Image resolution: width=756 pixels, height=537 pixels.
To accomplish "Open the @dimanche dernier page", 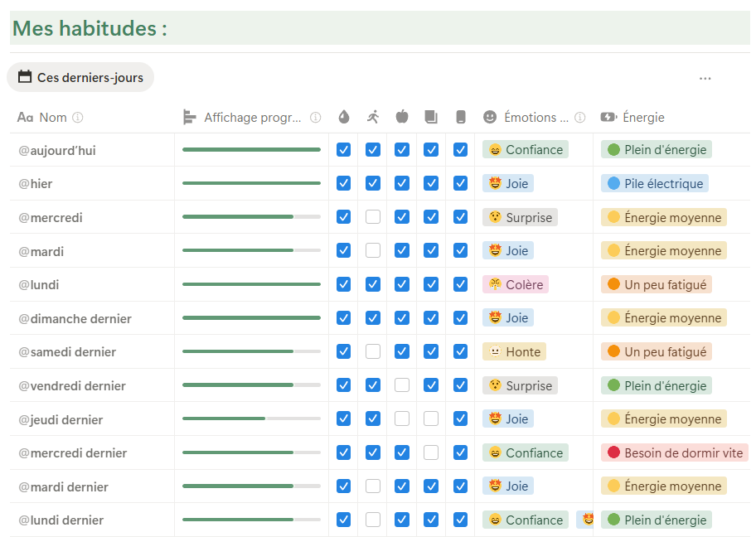I will click(x=75, y=318).
